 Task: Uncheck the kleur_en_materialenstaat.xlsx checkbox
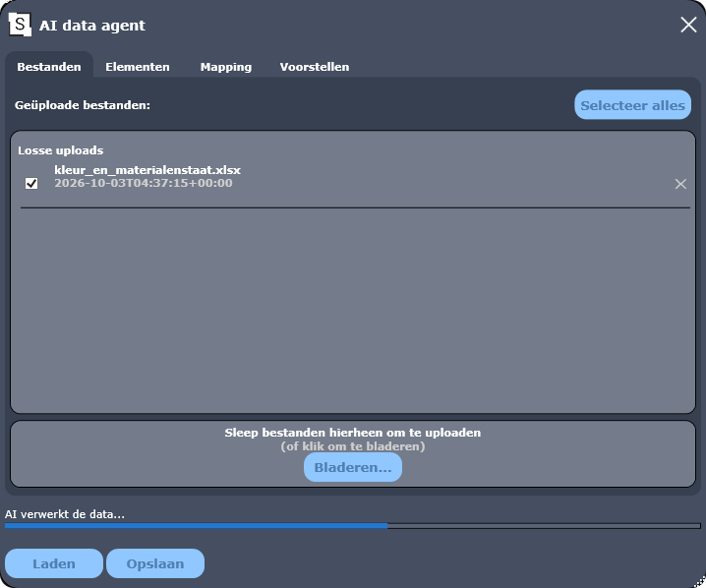31,183
